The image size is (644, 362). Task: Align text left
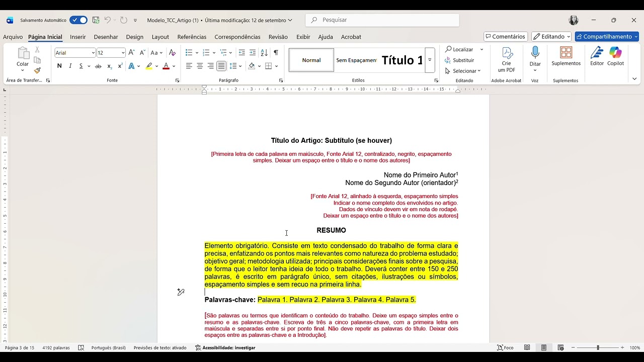point(189,66)
